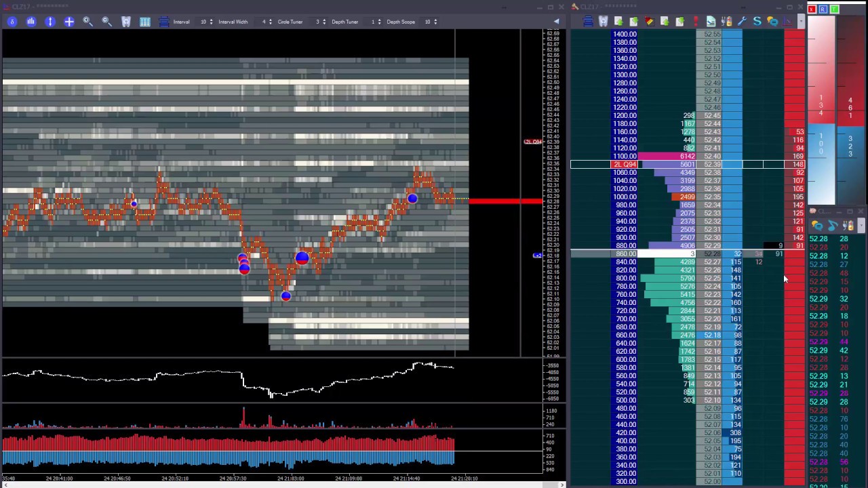Click the recycle reset icon in chart toolbar
868x488 pixels.
click(125, 22)
